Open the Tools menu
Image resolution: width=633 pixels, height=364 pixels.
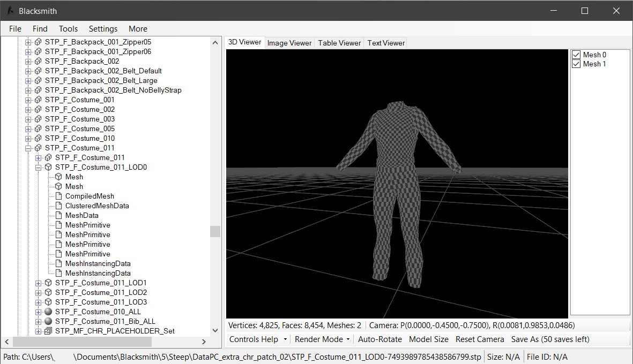click(68, 29)
